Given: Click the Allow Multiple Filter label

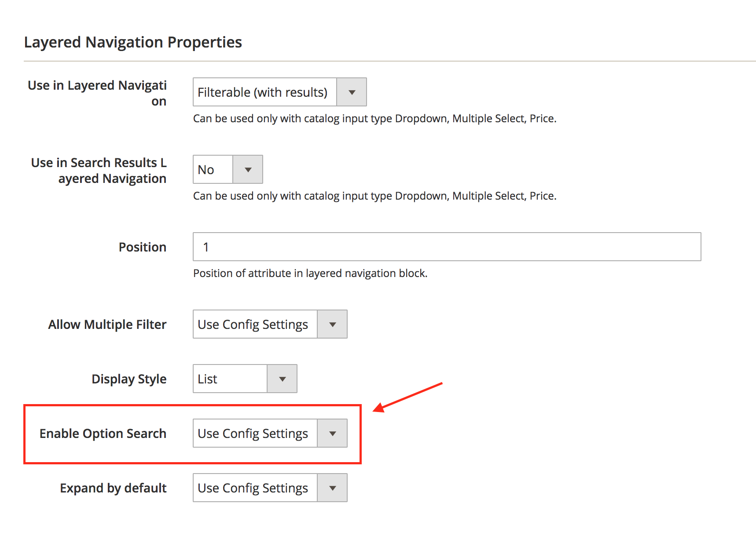Looking at the screenshot, I should pyautogui.click(x=107, y=325).
